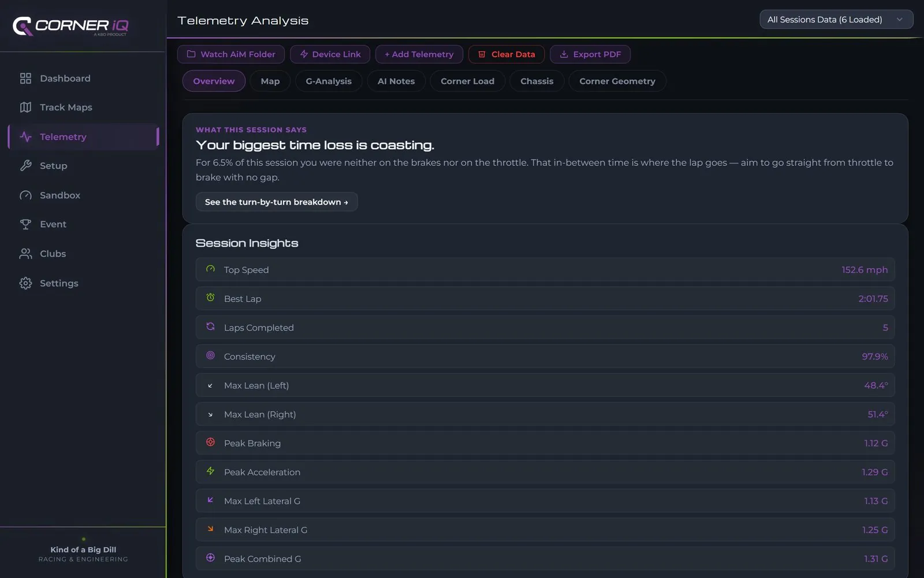Click the Clear Data button
Viewport: 924px width, 578px height.
click(506, 54)
